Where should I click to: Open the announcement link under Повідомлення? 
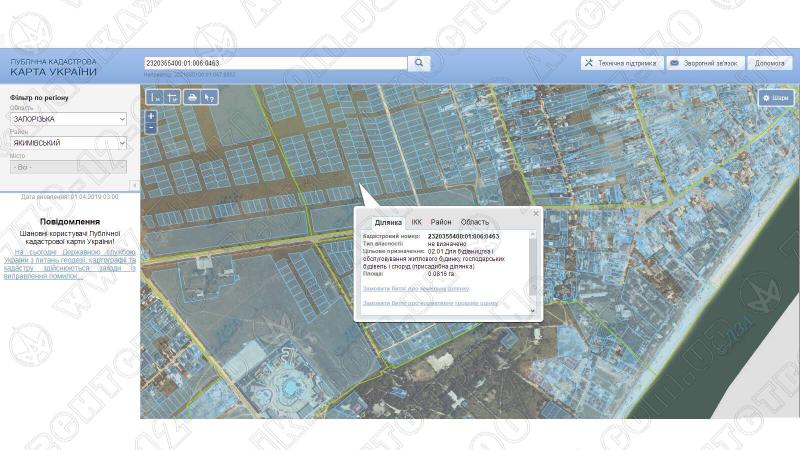click(x=70, y=264)
